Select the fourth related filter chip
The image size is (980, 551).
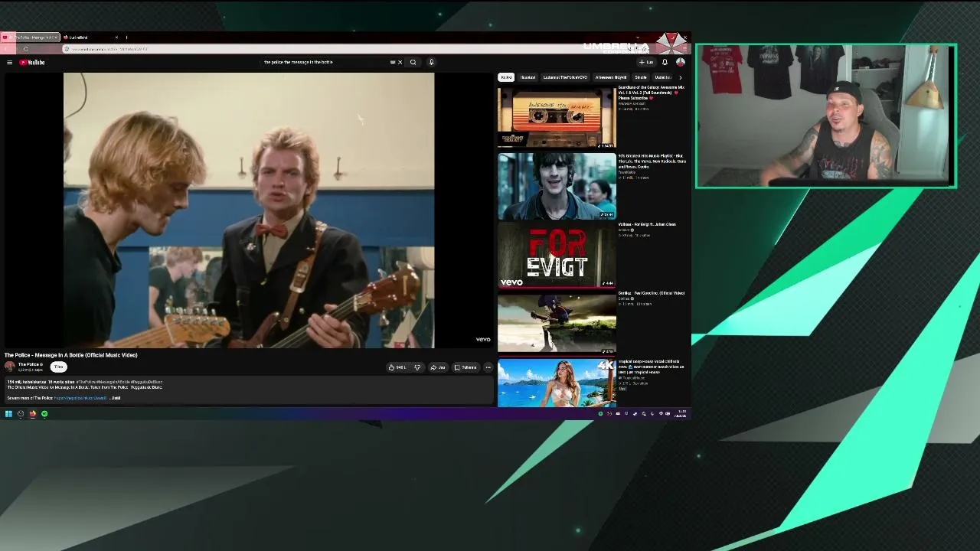tap(611, 77)
